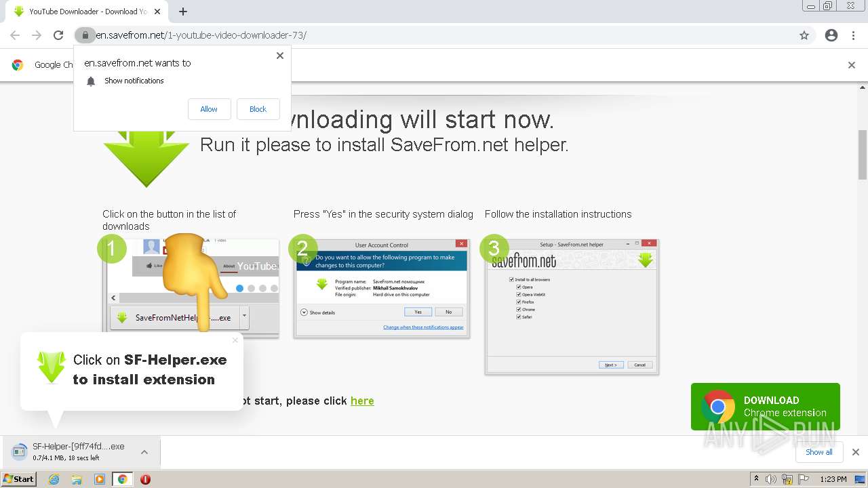Expand the SF-Helper download options chevron
This screenshot has height=488, width=868.
[x=144, y=452]
